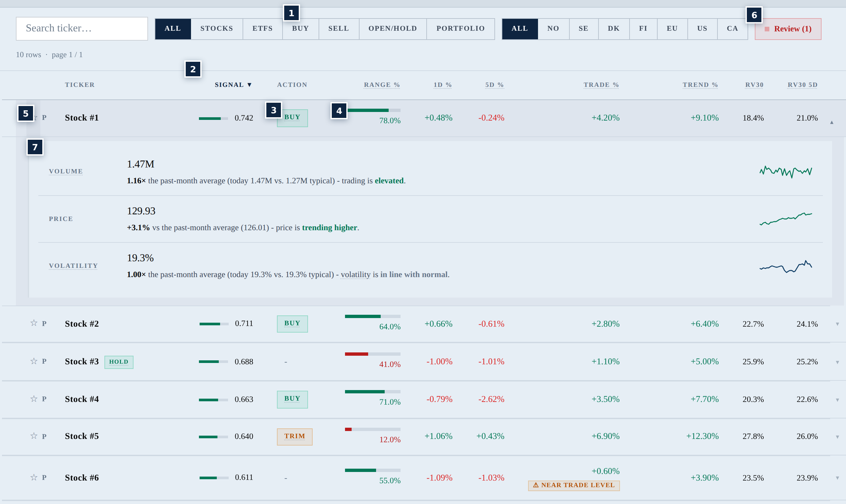Expand the Stock #5 details row
The image size is (846, 504).
point(837,437)
